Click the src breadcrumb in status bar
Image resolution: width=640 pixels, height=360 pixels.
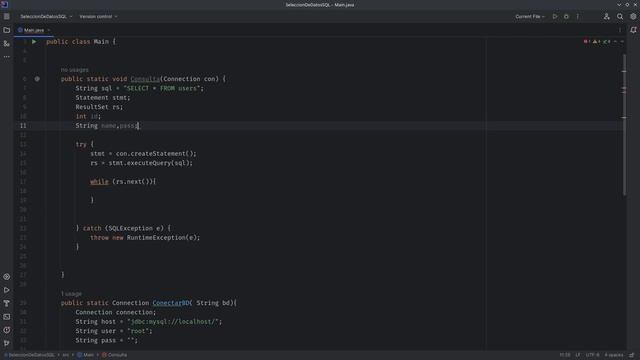click(66, 355)
